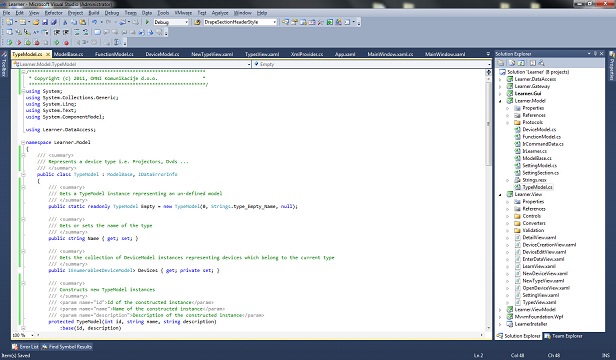Switch to the MainWindow.xaml.cs tab
616x360 pixels.
coord(390,54)
